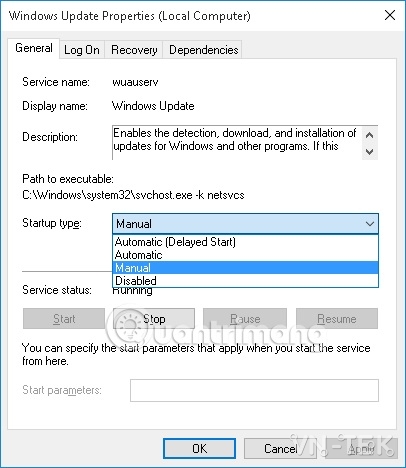Click the Pause service button
The width and height of the screenshot is (406, 468).
point(245,319)
